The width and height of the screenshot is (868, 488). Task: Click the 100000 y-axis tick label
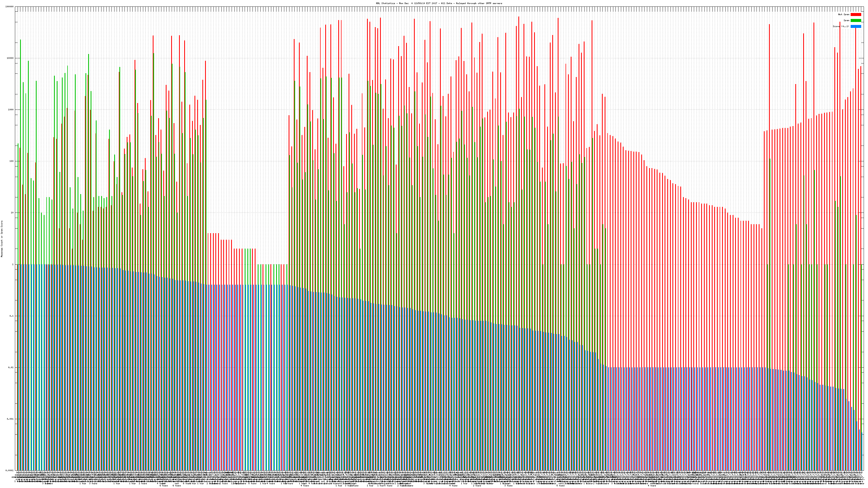pyautogui.click(x=10, y=7)
